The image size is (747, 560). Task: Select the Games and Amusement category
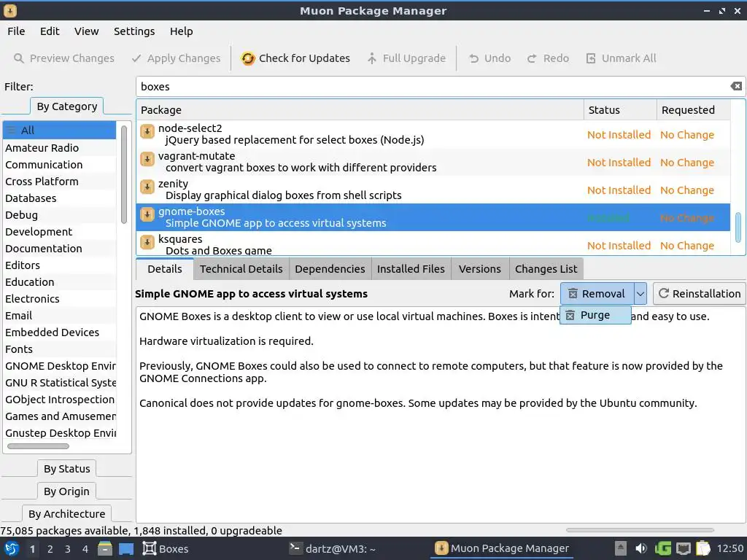[x=60, y=416]
